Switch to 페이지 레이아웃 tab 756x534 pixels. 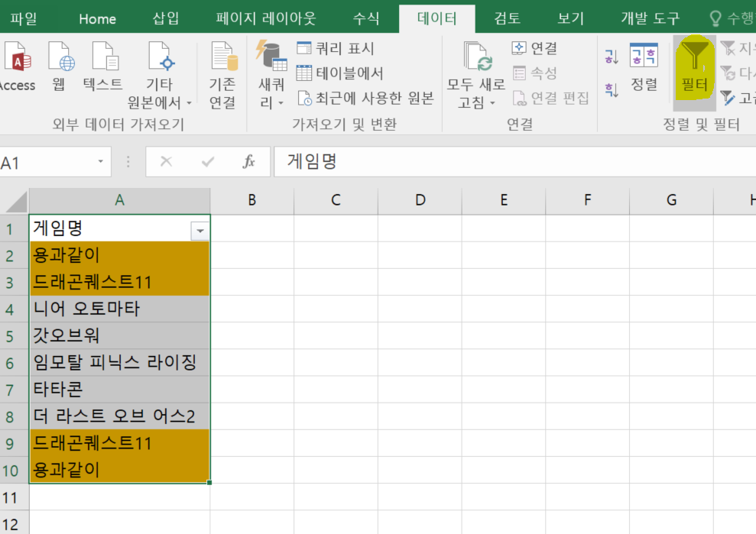(x=266, y=19)
